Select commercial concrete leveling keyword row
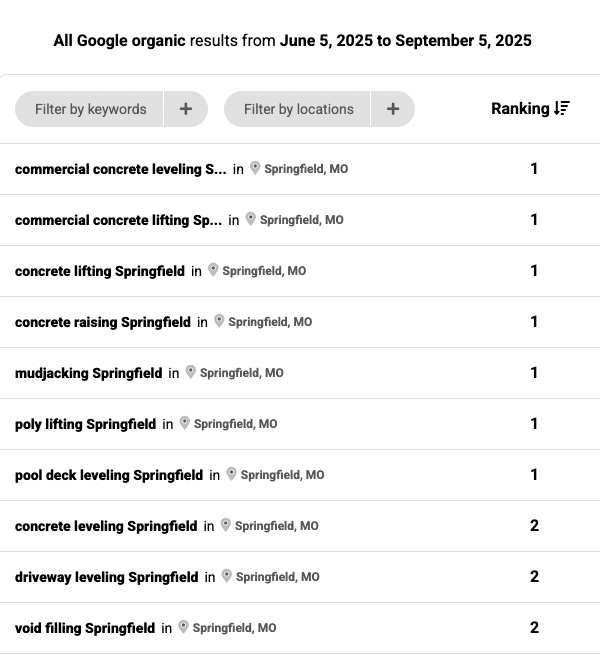The height and width of the screenshot is (659, 600). pyautogui.click(x=120, y=169)
